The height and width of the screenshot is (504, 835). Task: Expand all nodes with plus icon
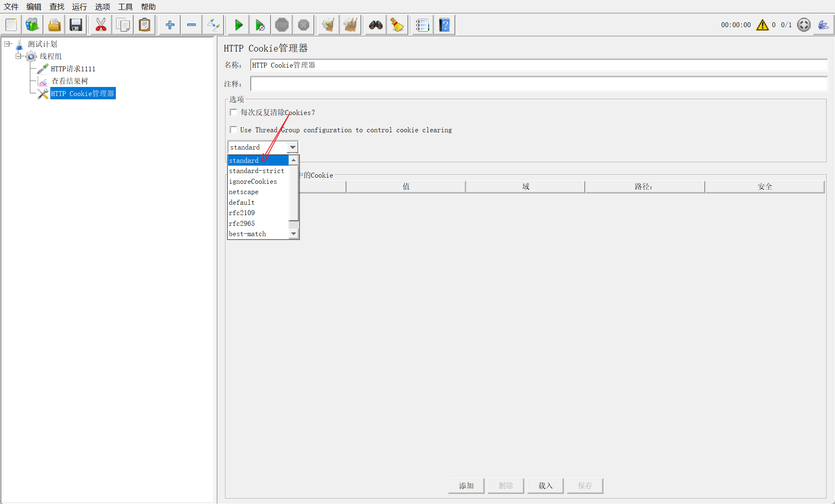(170, 25)
